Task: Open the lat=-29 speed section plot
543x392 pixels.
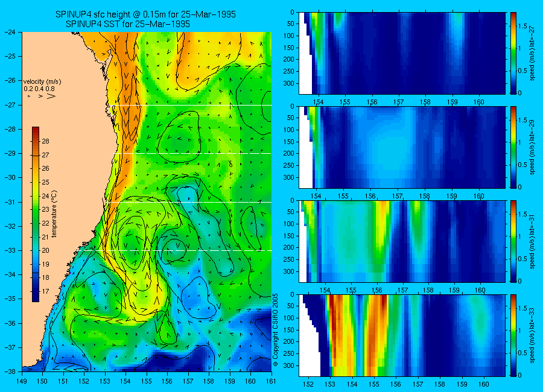Action: click(x=402, y=148)
